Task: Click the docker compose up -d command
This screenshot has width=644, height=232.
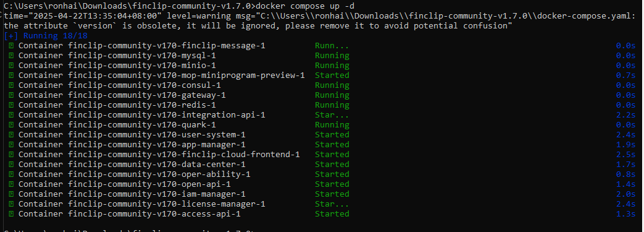Action: pyautogui.click(x=305, y=6)
